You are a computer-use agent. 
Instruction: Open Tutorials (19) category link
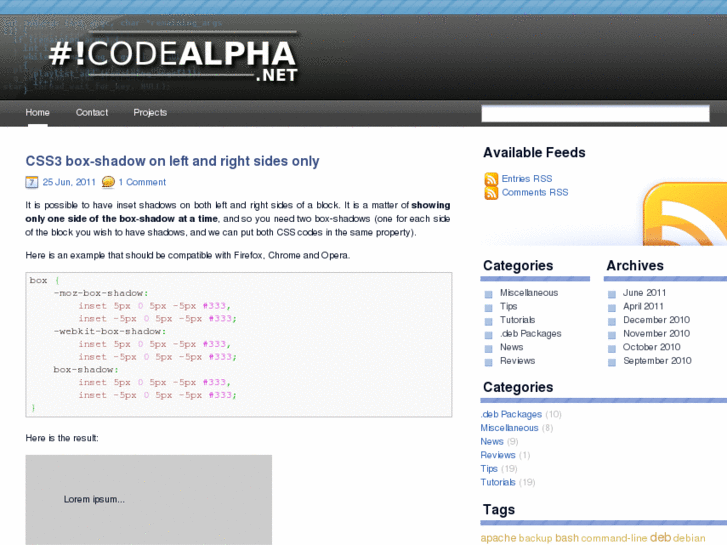click(498, 482)
